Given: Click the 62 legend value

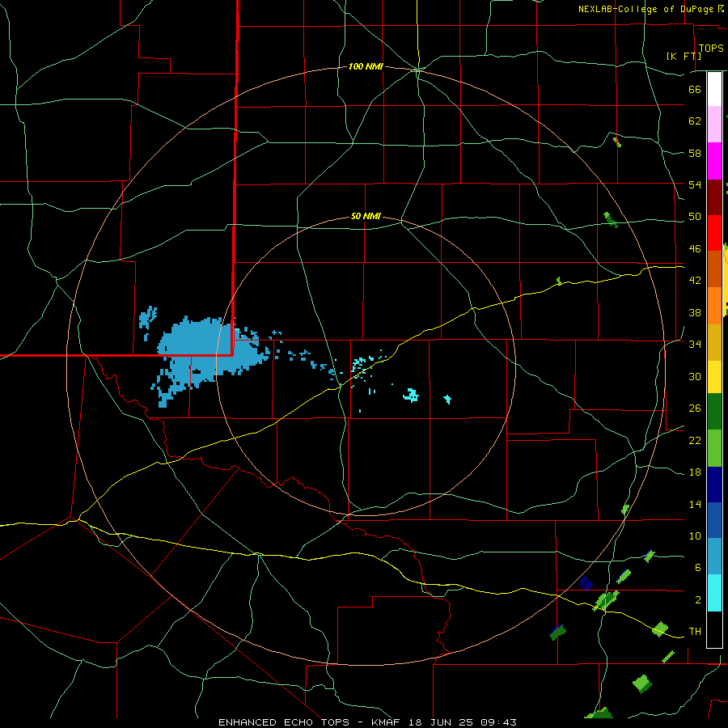Looking at the screenshot, I should [695, 121].
